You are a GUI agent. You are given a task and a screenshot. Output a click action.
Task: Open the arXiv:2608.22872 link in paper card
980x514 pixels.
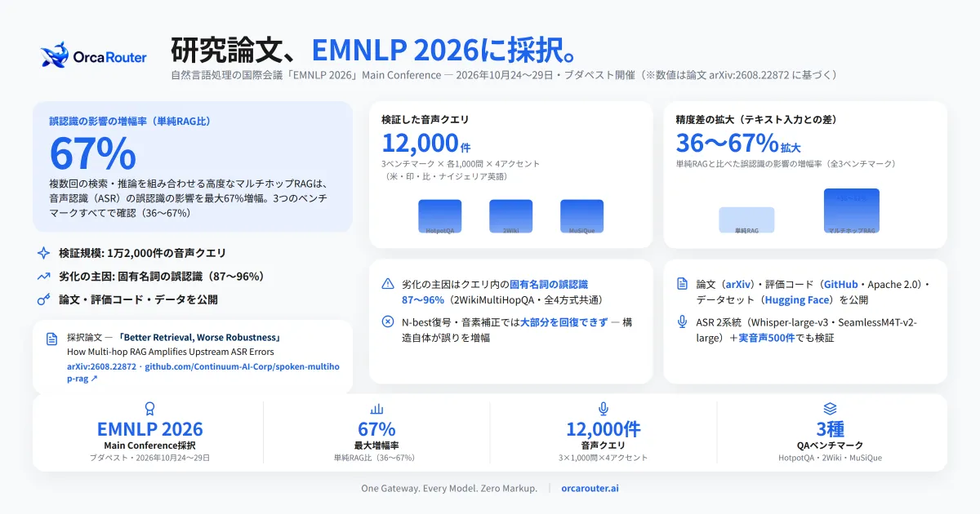tap(101, 366)
